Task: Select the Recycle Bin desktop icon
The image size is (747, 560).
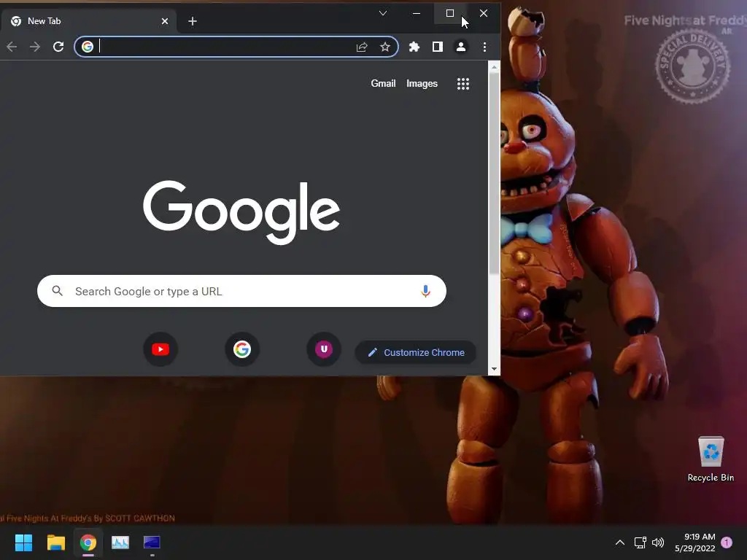Action: pos(711,459)
